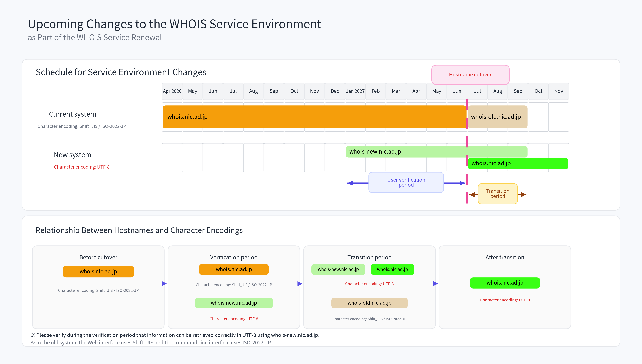Click the orange whois.nic.ad.jp timeline bar
This screenshot has height=364, width=642.
pos(314,117)
